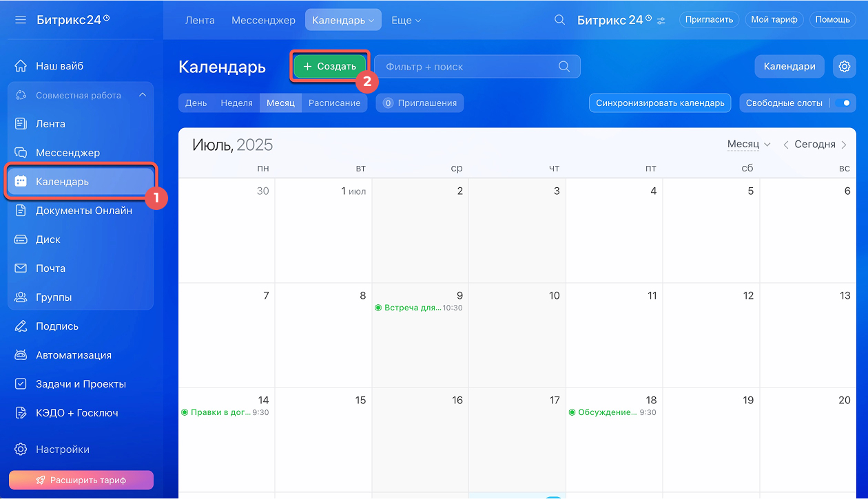Click Синхронизировать календарь button

pyautogui.click(x=660, y=103)
